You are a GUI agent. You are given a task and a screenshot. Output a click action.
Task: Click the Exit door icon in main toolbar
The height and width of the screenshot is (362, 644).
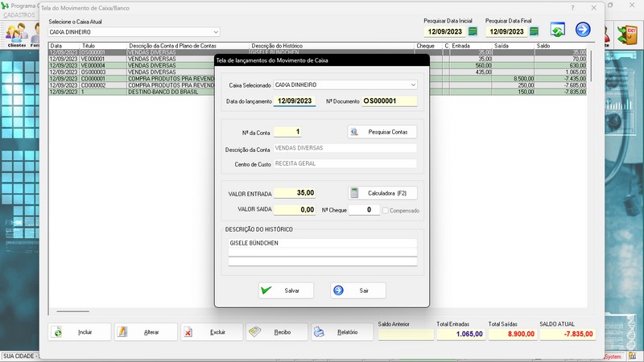click(x=627, y=35)
